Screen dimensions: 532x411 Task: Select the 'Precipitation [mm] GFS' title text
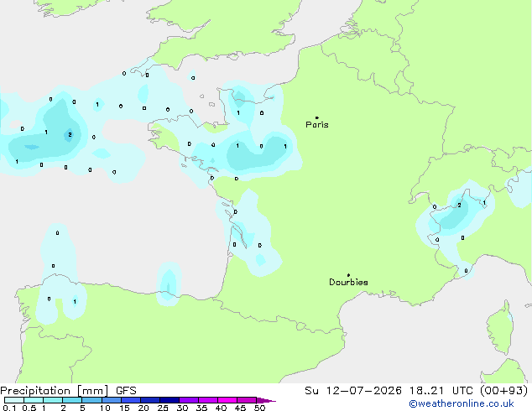pos(68,391)
